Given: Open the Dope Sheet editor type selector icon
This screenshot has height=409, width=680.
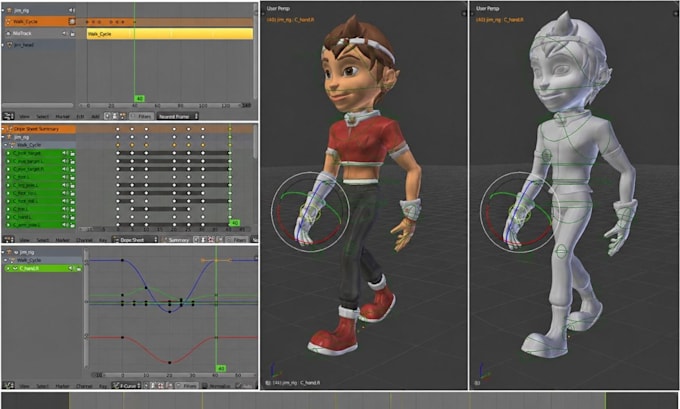Looking at the screenshot, I should (x=8, y=239).
